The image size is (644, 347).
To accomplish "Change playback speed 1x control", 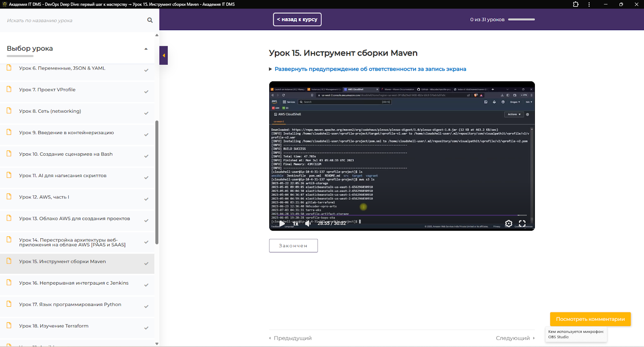I will 296,223.
